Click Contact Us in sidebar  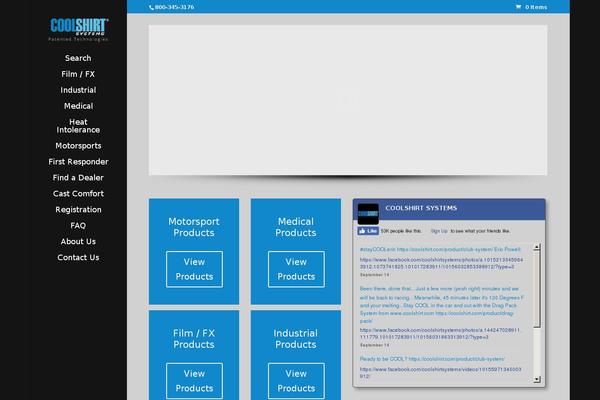pos(78,258)
